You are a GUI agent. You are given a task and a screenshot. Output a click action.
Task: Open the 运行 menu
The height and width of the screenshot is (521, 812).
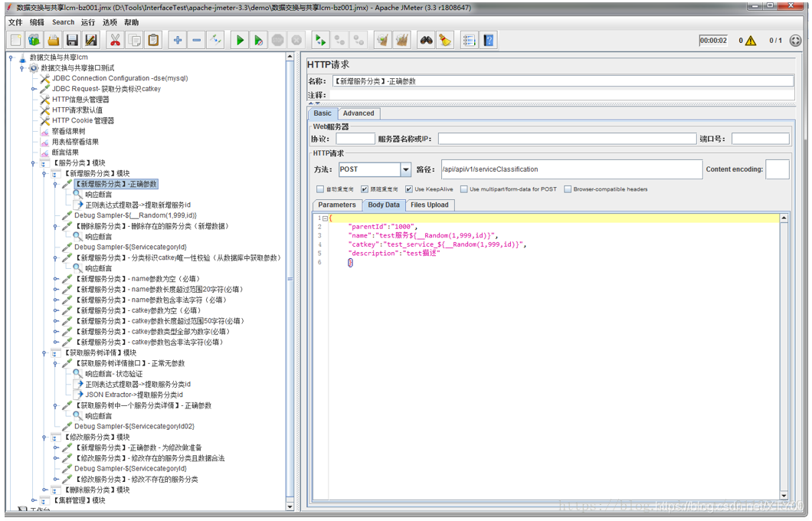coord(88,22)
